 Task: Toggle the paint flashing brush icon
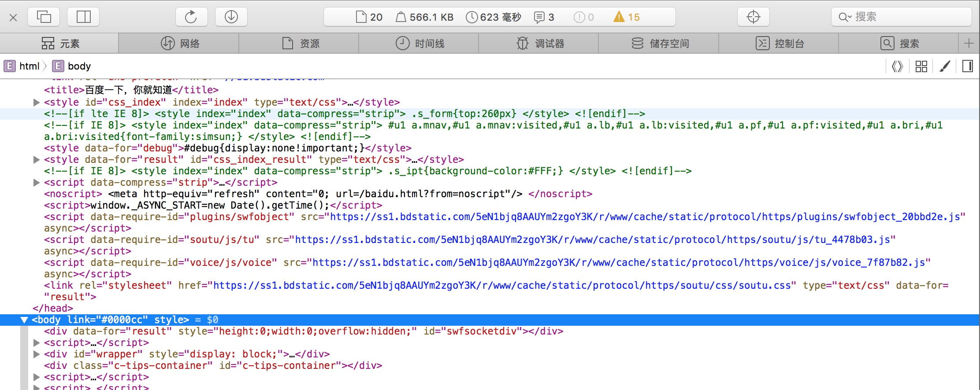[x=944, y=66]
